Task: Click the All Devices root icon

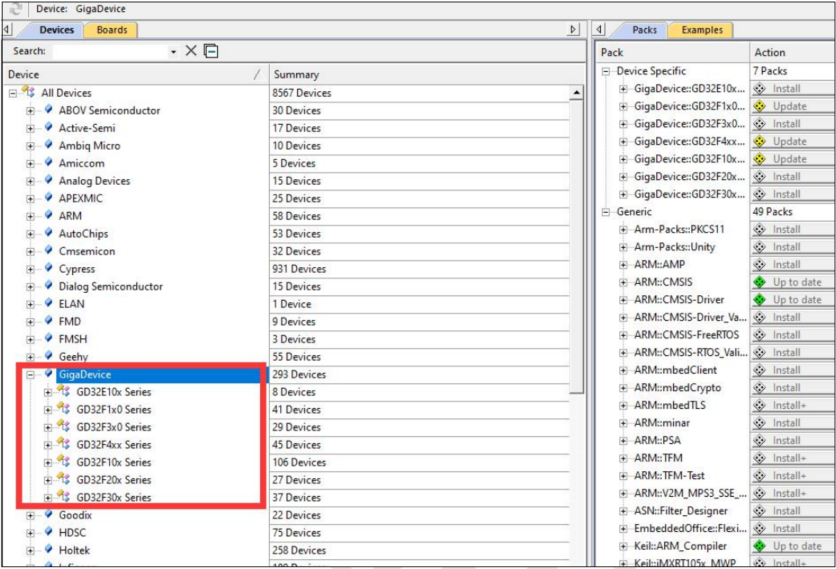Action: coord(29,92)
